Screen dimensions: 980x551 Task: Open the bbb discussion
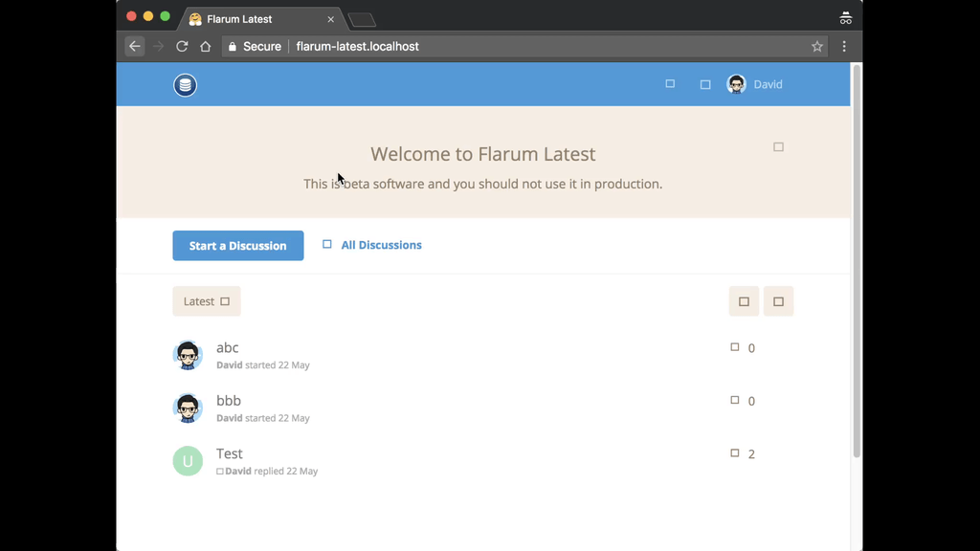tap(229, 401)
